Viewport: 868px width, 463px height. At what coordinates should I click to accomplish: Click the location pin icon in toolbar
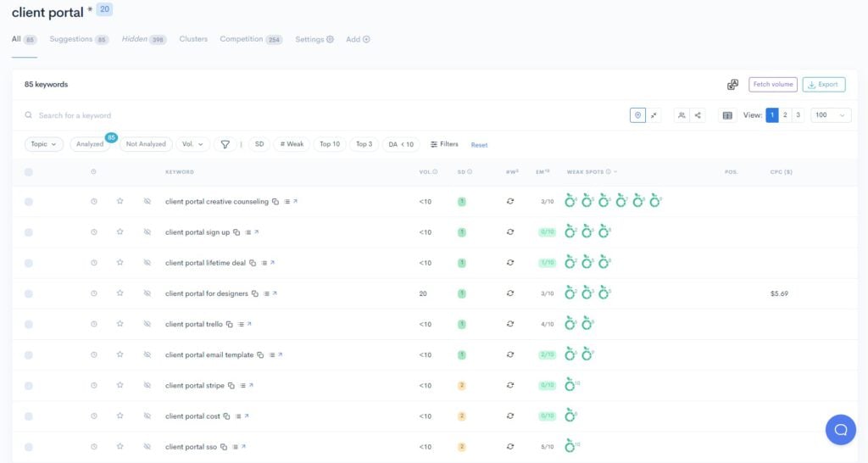(637, 115)
